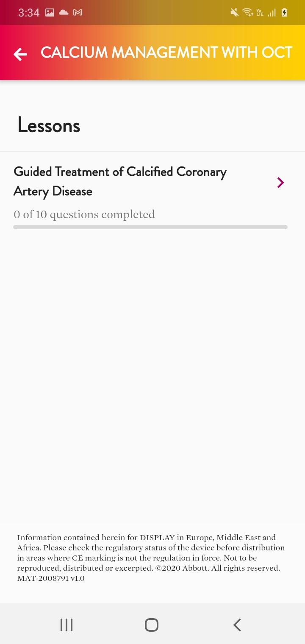Tap the 3:34 clock in status bar
Viewport: 305px width, 644px height.
(29, 13)
